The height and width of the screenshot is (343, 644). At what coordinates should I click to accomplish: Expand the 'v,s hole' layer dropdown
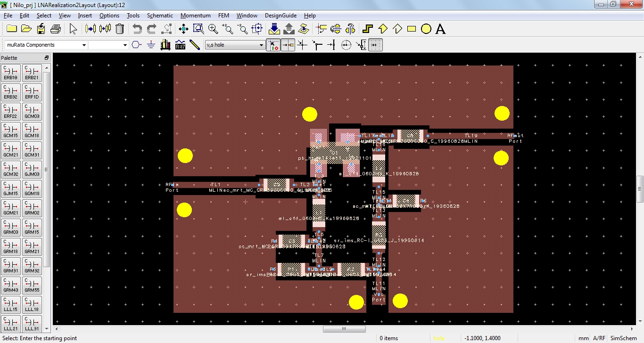[x=262, y=45]
